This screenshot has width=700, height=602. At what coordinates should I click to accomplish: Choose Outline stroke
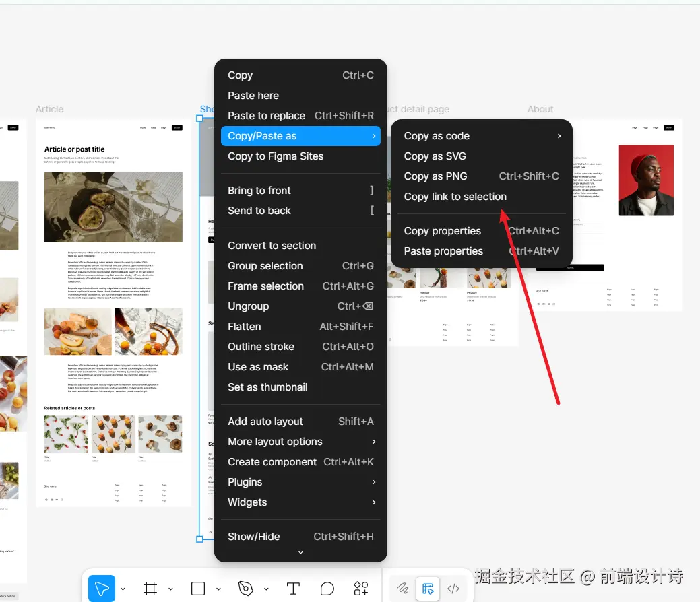[x=300, y=347]
